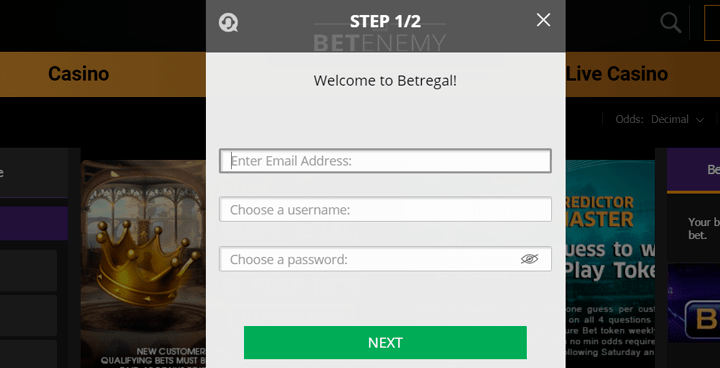Click the green NEXT button
Image resolution: width=720 pixels, height=368 pixels.
click(385, 343)
